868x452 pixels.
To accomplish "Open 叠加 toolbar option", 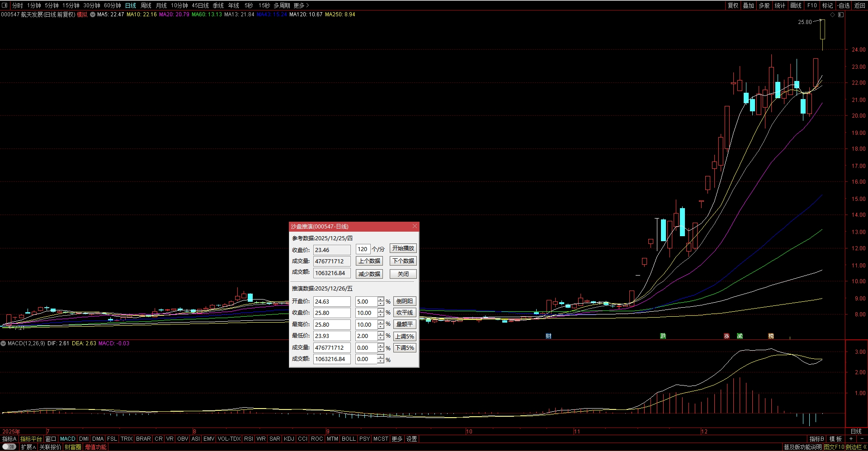I will 748,5.
